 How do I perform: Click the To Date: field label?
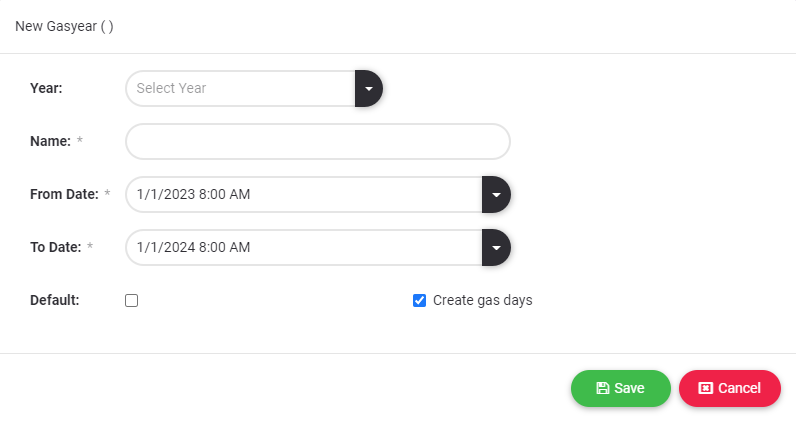coord(55,247)
